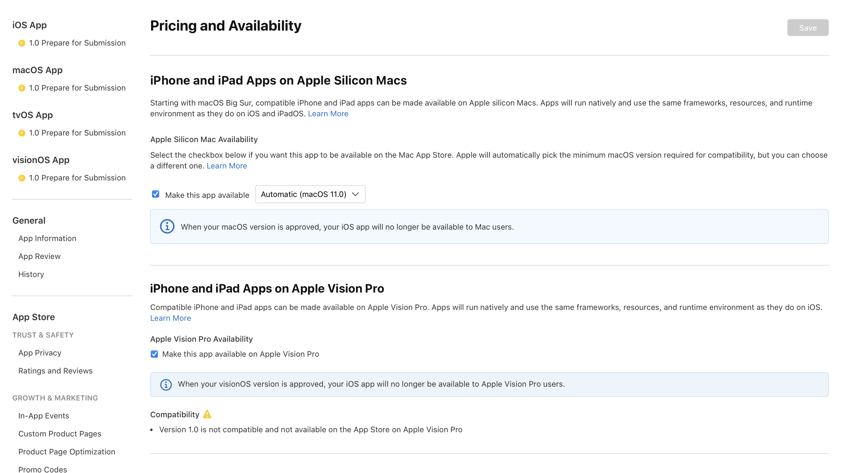Open the History section

(31, 274)
